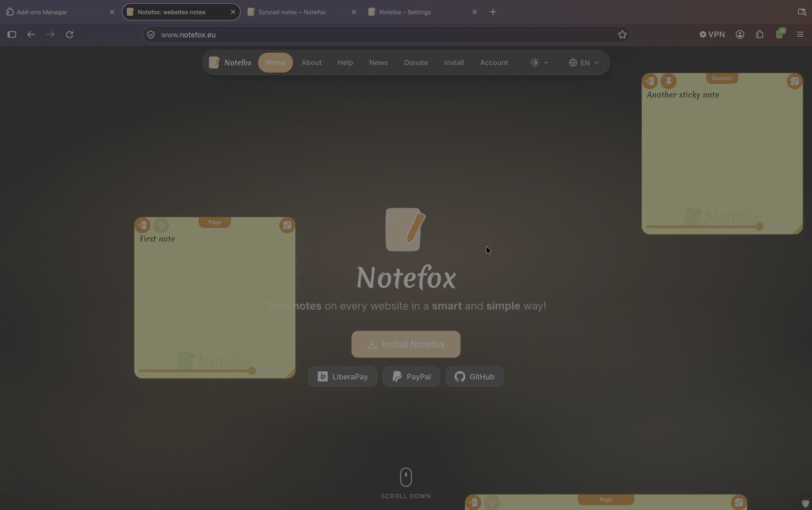812x510 pixels.
Task: Open the Help page
Action: [345, 63]
